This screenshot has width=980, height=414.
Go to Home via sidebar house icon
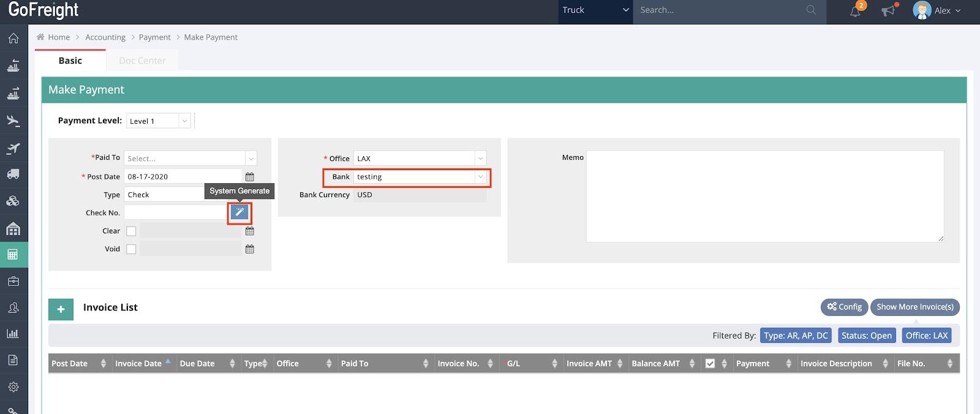pyautogui.click(x=13, y=39)
